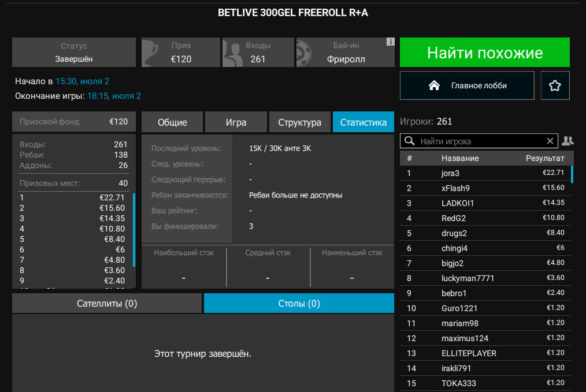Viewport: 586px width, 392px height.
Task: Click the info icon on Бай-ин panel
Action: tap(390, 42)
